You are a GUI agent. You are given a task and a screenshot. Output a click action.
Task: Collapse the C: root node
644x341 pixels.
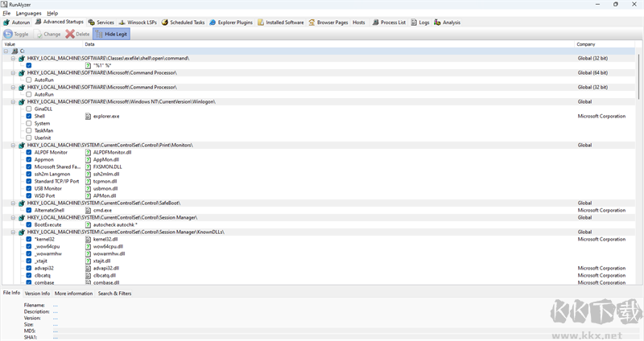(6, 51)
